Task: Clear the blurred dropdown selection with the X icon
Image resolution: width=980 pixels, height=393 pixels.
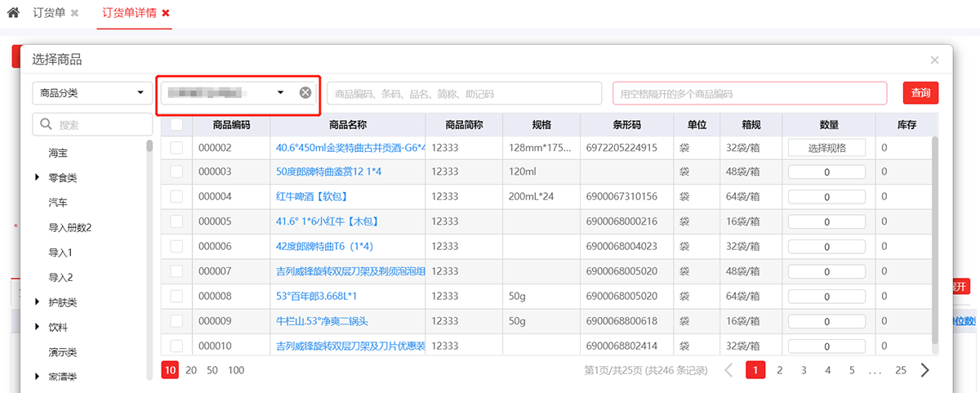Action: 305,93
